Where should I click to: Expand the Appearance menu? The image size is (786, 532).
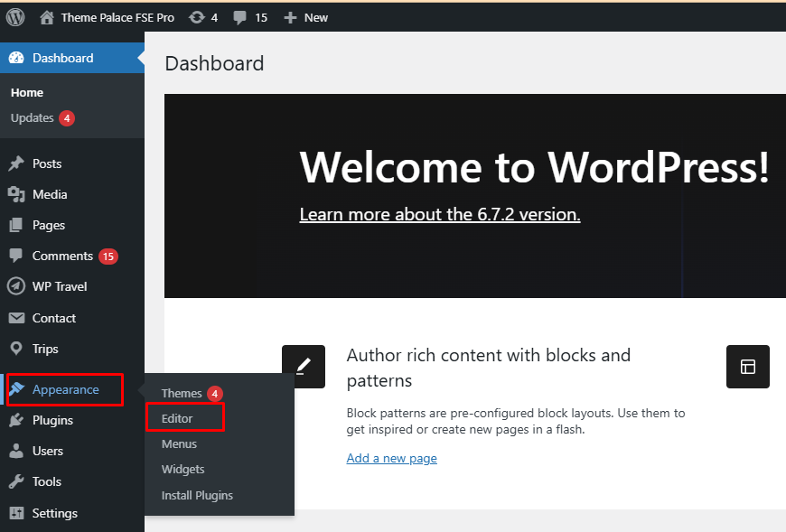click(x=65, y=389)
